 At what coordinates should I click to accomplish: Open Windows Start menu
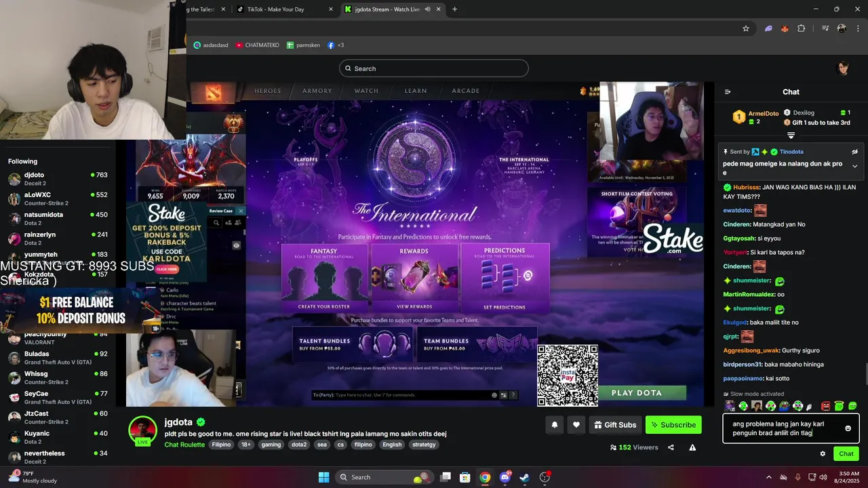click(323, 477)
